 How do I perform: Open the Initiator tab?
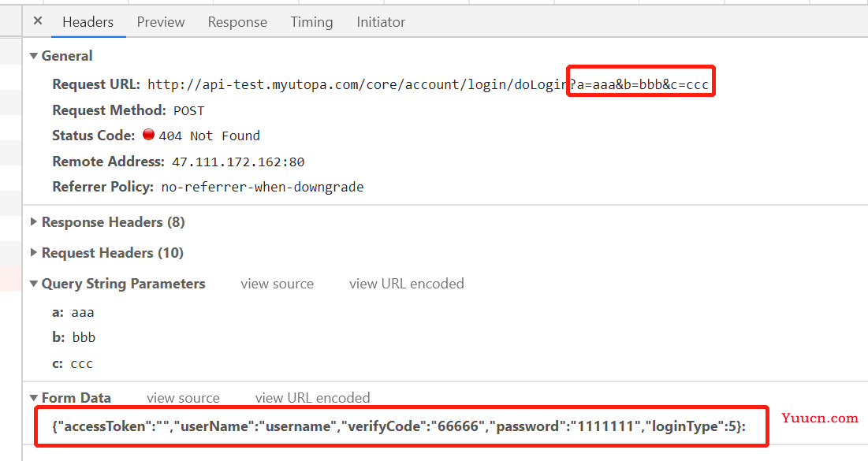point(381,22)
